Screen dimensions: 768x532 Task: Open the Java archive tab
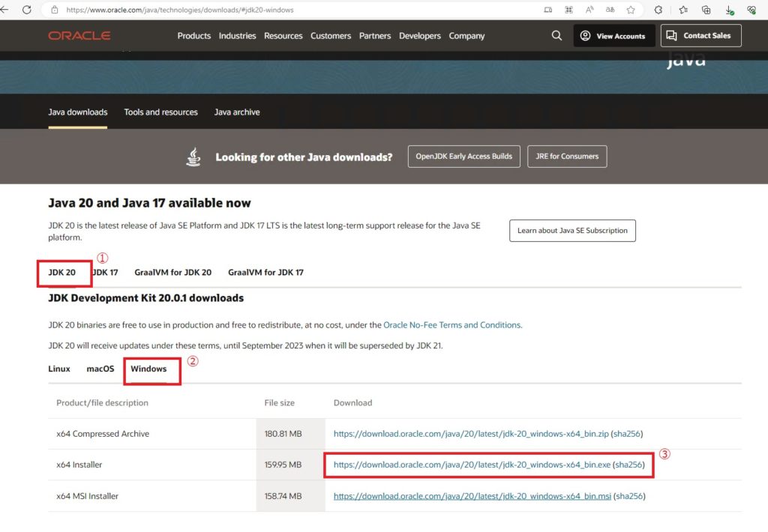(x=237, y=112)
